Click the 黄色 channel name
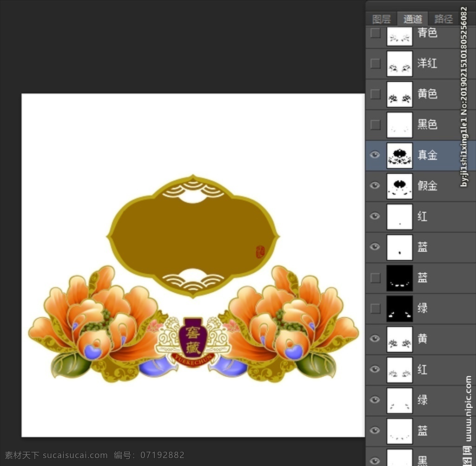The image size is (476, 466). 428,94
